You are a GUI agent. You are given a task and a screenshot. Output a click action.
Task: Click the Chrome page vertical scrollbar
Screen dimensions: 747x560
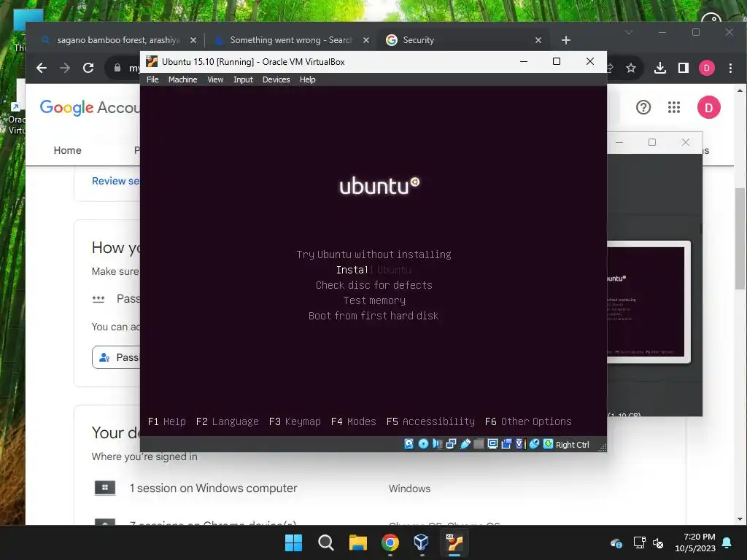click(x=740, y=239)
